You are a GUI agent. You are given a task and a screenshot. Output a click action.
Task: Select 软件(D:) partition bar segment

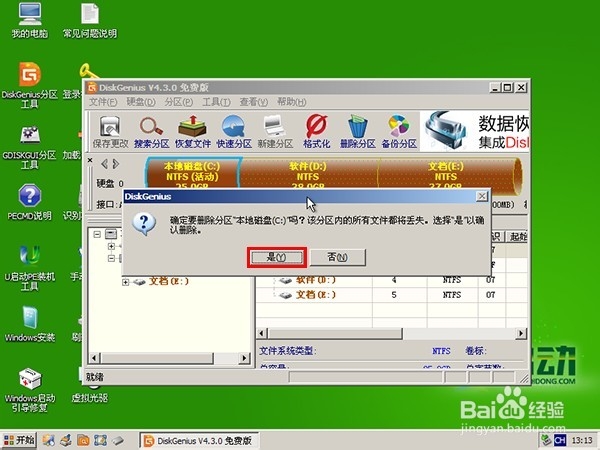[x=308, y=174]
